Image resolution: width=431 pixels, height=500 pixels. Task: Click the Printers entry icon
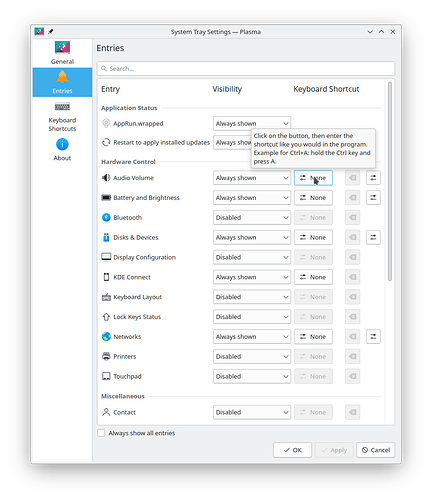coord(106,356)
